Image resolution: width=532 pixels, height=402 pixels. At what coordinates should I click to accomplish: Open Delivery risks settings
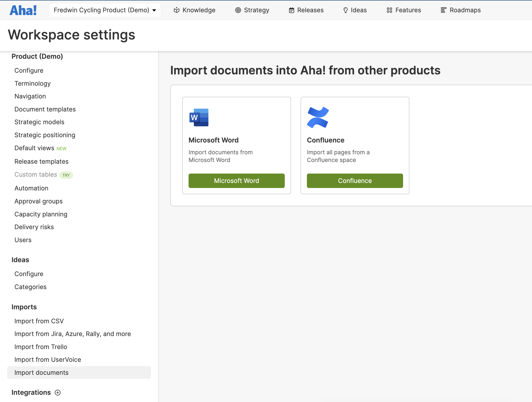(x=34, y=227)
